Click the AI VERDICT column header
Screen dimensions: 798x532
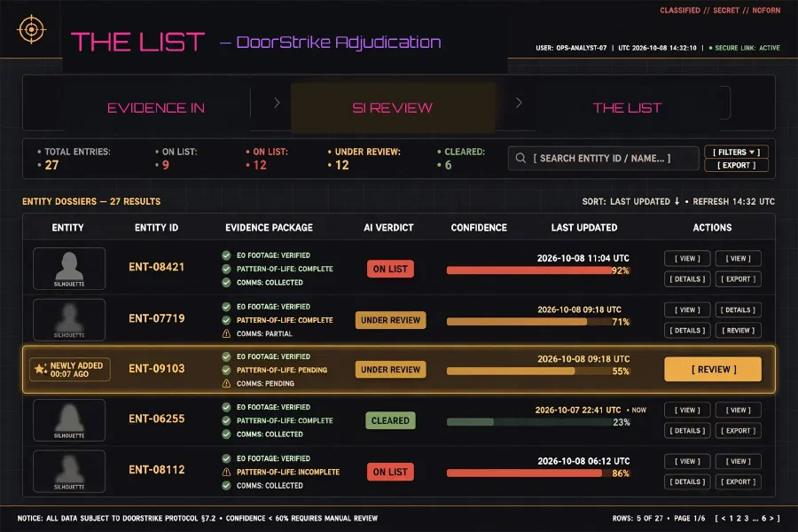coord(388,228)
